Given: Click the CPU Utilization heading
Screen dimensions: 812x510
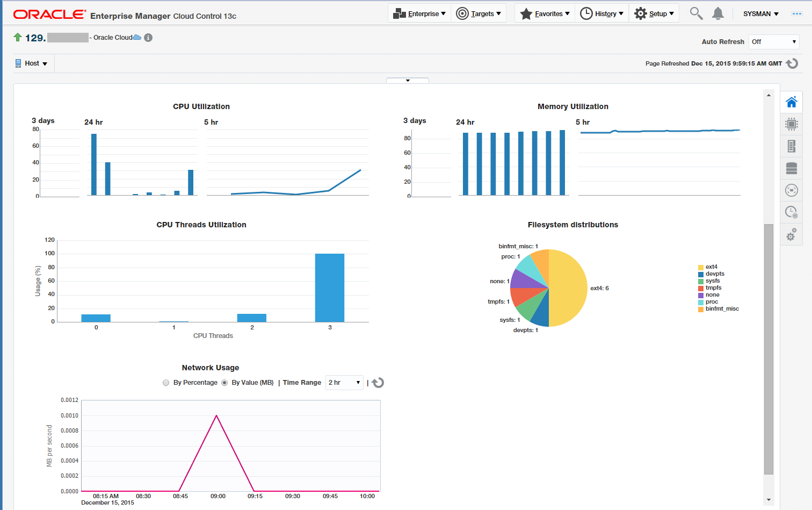Looking at the screenshot, I should pos(201,106).
